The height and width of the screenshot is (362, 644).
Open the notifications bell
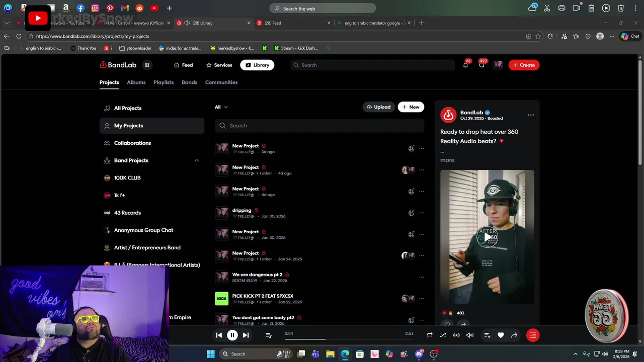[x=465, y=65]
